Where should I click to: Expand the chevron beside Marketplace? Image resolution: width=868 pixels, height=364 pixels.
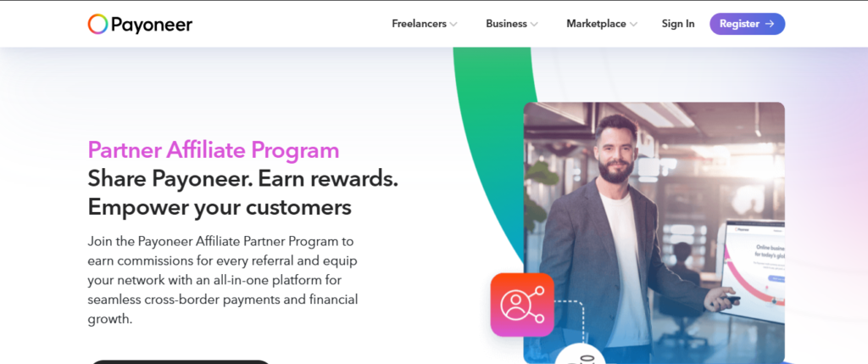(x=633, y=25)
